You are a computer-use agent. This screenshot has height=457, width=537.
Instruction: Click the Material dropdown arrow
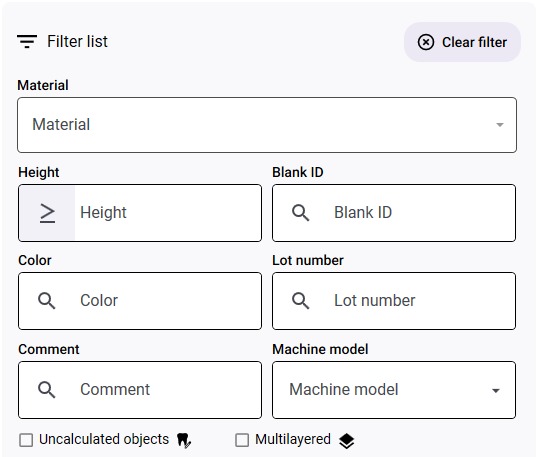tap(500, 125)
